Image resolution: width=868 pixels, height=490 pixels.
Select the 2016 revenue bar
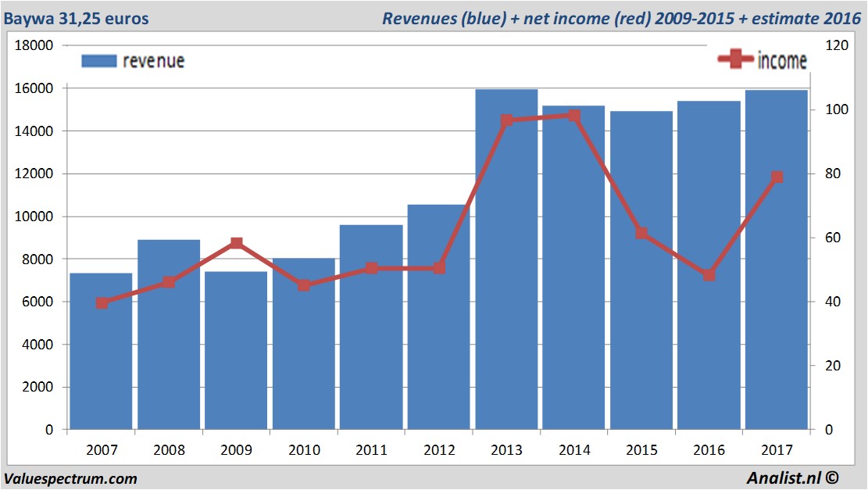click(x=709, y=265)
